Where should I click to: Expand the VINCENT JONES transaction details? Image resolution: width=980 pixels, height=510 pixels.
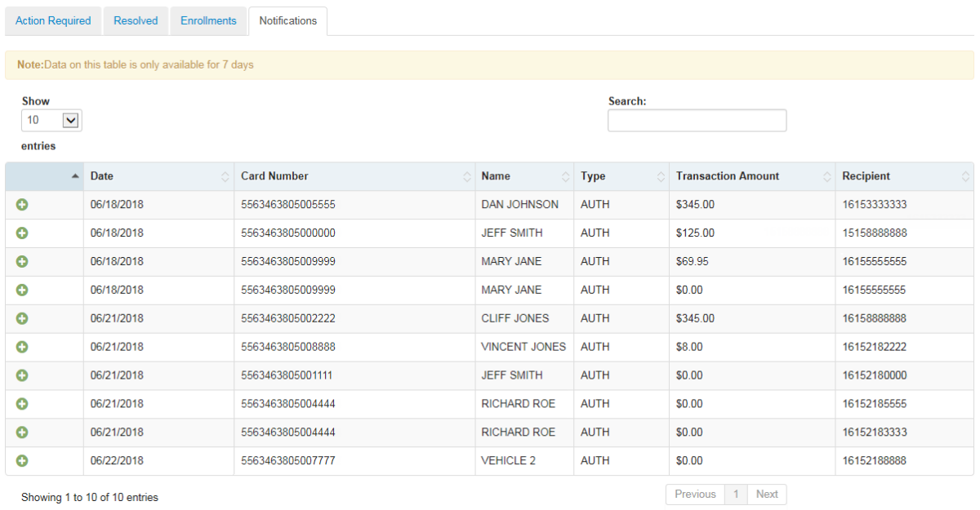(x=22, y=347)
